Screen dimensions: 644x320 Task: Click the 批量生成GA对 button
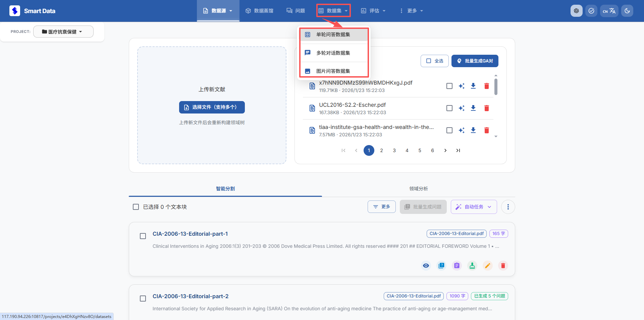475,61
